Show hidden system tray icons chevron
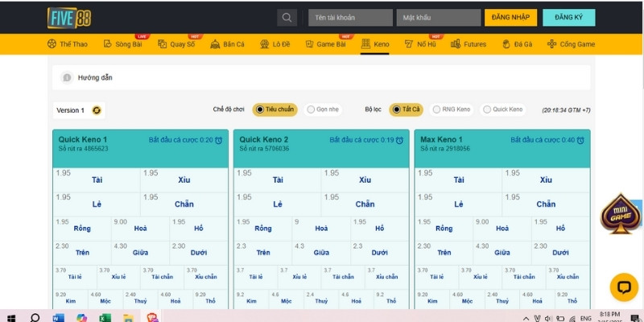Screen dimensions: 644x322 [x=526, y=319]
